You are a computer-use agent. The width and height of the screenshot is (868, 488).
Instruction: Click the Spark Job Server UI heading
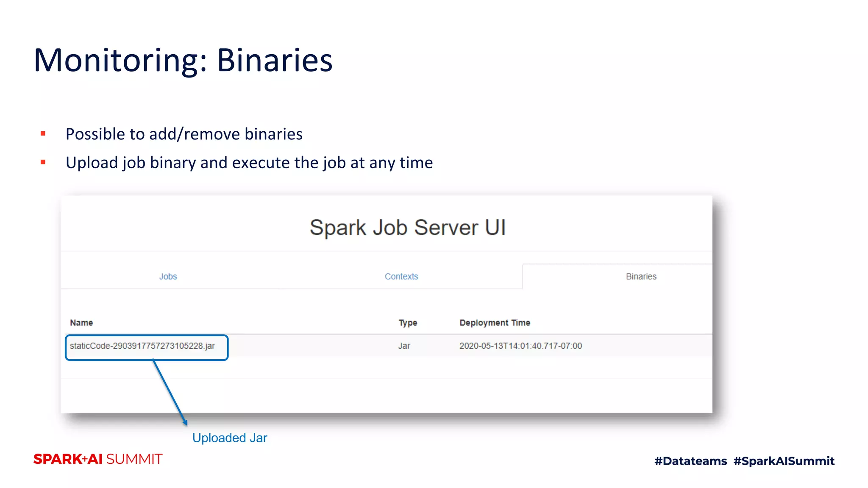408,227
